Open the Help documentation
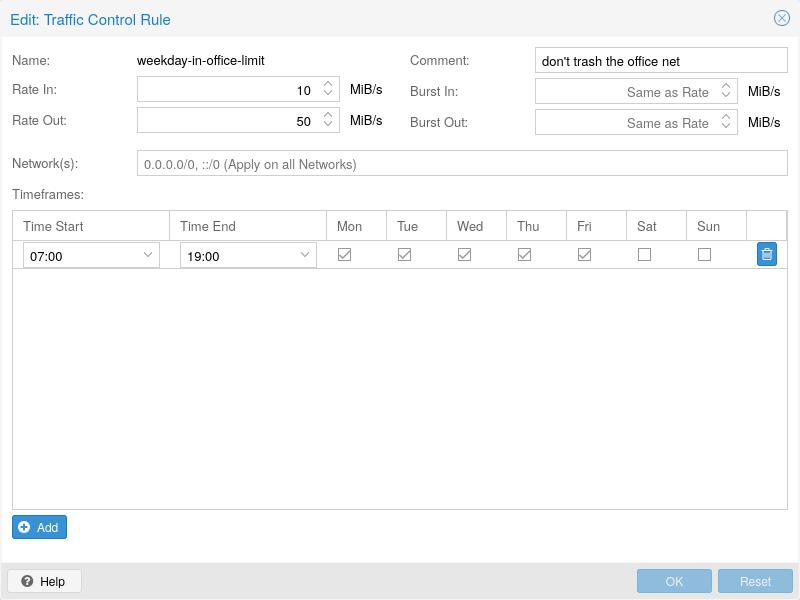Viewport: 800px width, 600px height. pos(44,581)
